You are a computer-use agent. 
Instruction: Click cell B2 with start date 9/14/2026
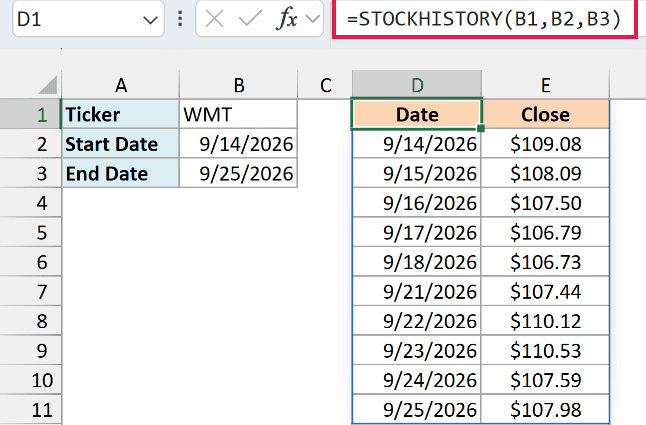coord(239,144)
